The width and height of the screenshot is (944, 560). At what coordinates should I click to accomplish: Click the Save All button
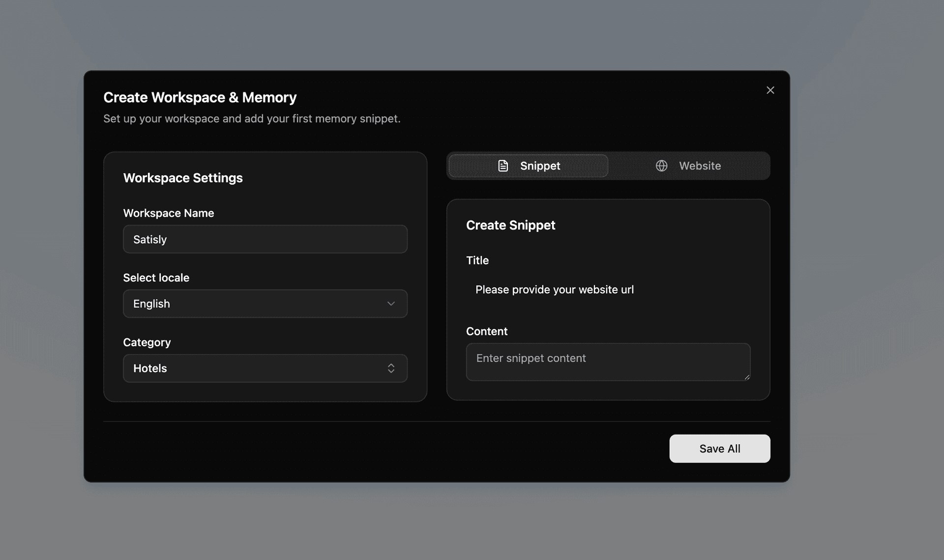tap(719, 448)
